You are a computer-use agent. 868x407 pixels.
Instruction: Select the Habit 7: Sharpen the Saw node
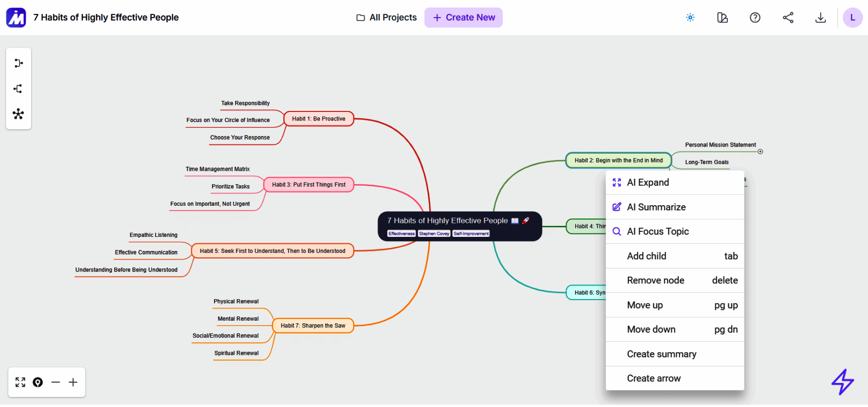click(313, 326)
